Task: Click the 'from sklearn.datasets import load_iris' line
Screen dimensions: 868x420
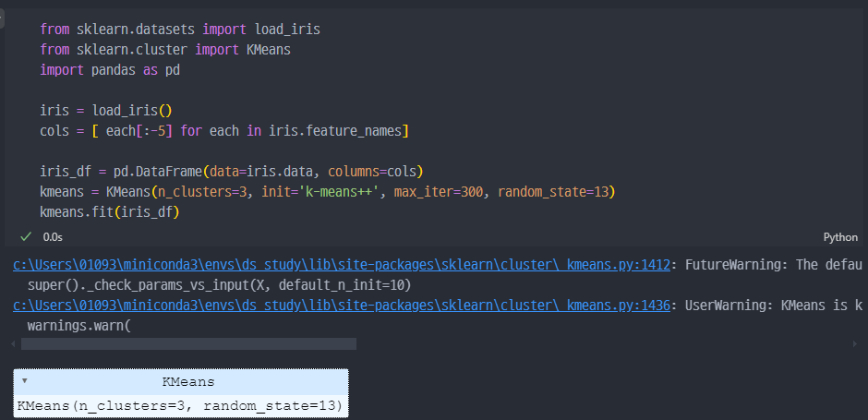Action: (180, 30)
